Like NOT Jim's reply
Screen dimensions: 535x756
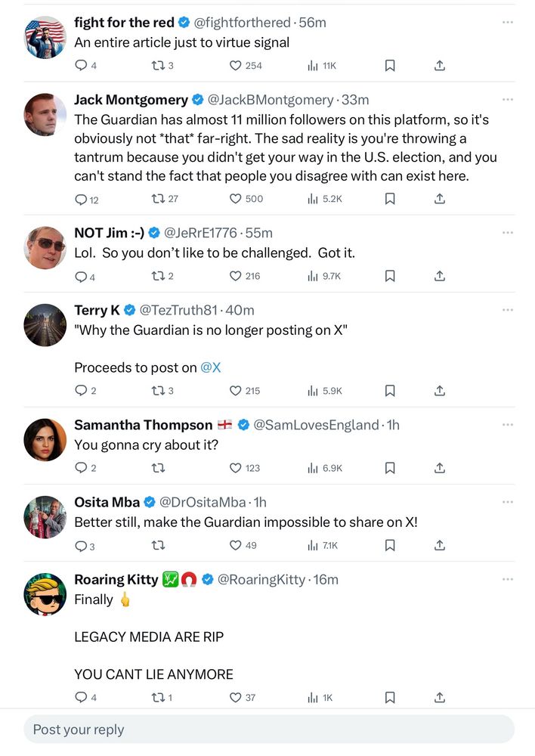[235, 276]
